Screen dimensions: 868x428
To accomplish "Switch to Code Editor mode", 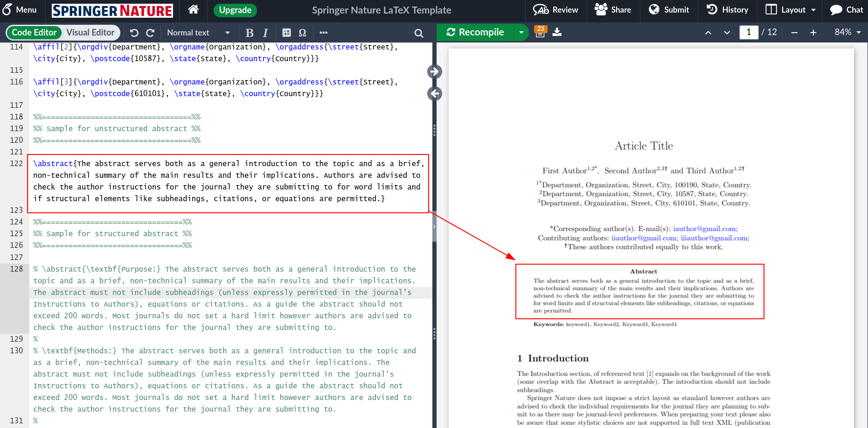I will [x=34, y=32].
